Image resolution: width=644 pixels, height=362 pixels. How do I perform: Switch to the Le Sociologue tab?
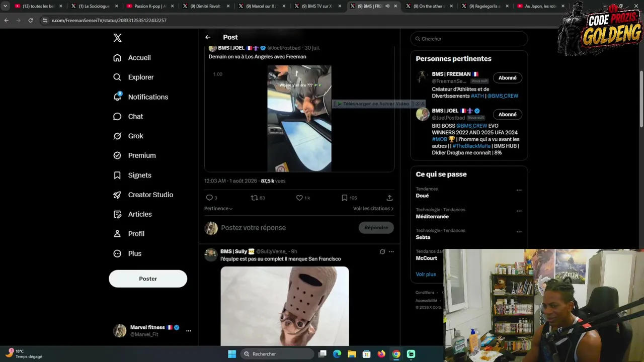pyautogui.click(x=94, y=6)
